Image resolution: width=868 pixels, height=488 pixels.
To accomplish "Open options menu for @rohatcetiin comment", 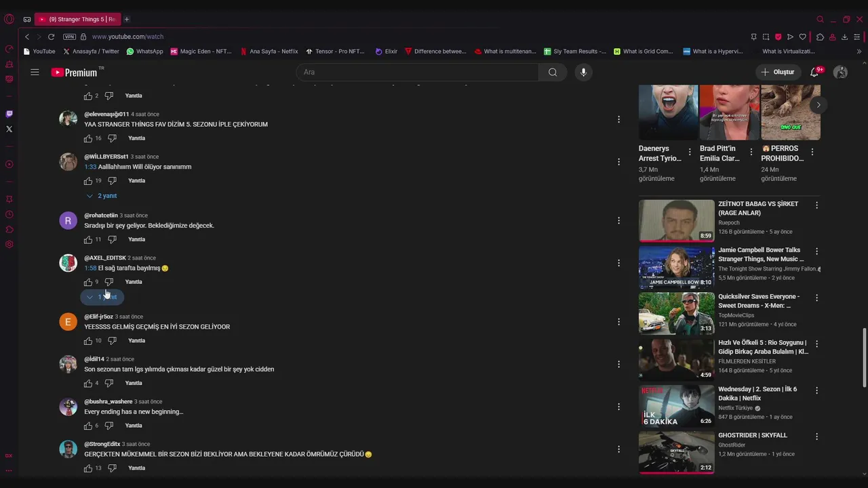I will pos(618,220).
